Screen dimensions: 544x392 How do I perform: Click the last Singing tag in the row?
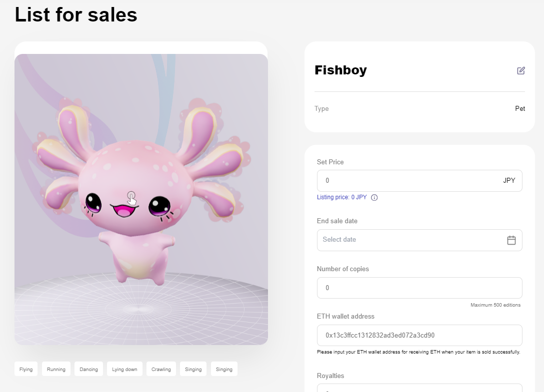point(224,370)
